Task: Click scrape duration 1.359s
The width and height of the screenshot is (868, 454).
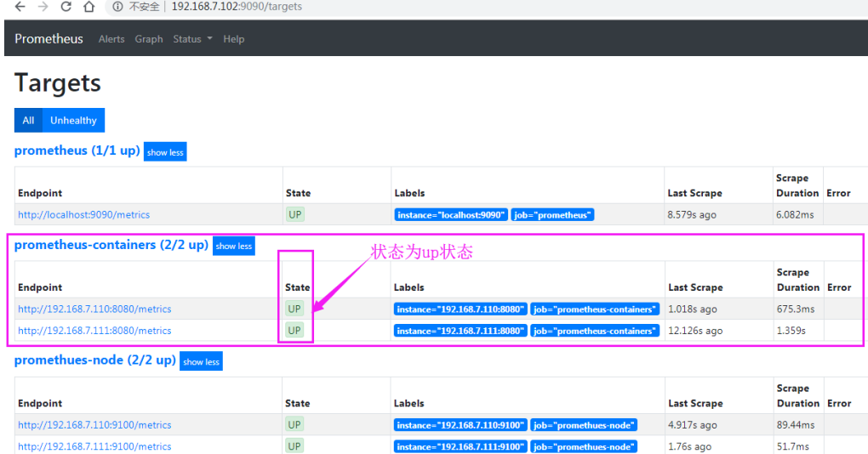Action: tap(791, 331)
